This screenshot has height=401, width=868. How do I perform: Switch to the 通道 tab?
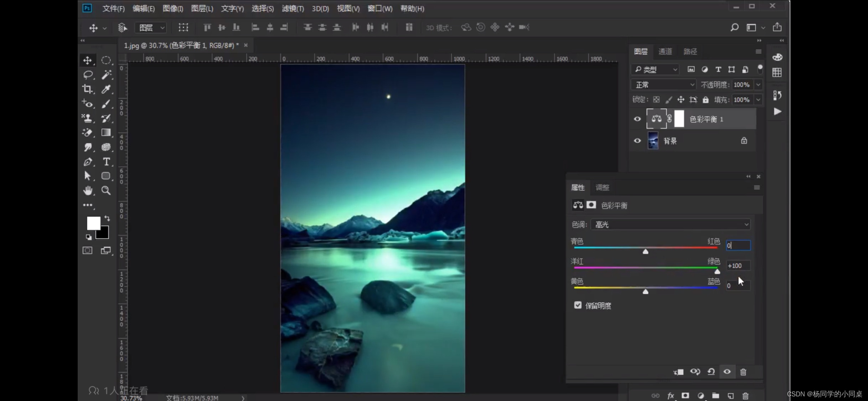point(665,51)
